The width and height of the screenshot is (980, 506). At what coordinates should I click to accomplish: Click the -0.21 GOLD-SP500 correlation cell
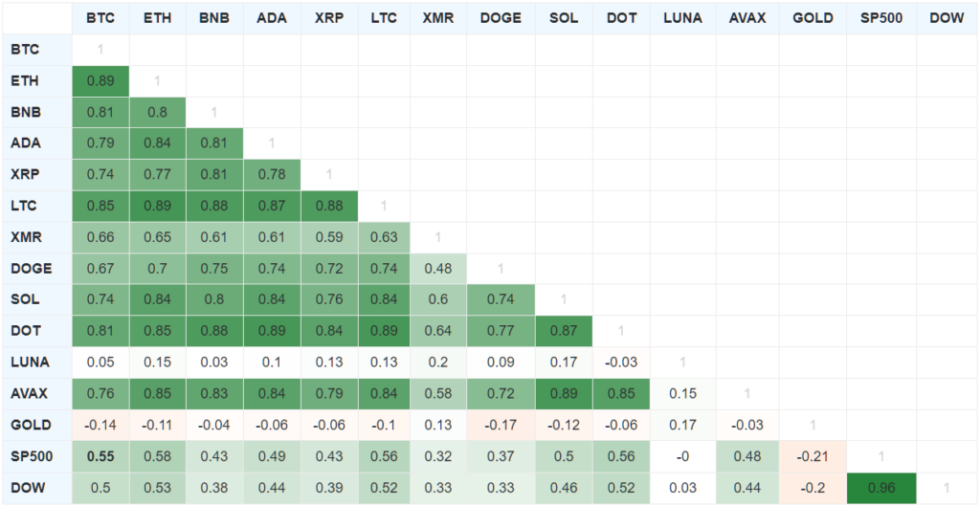813,456
